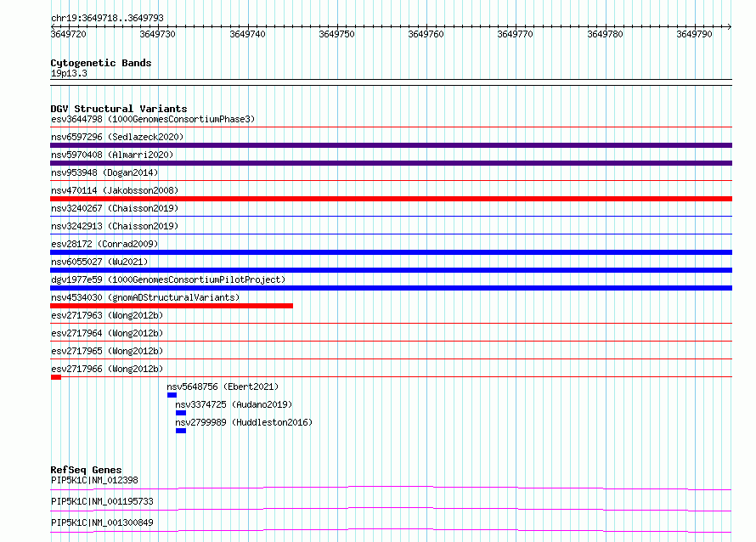Open nsv6055027 (Wu2021) variant label
The height and width of the screenshot is (542, 756).
coord(99,262)
